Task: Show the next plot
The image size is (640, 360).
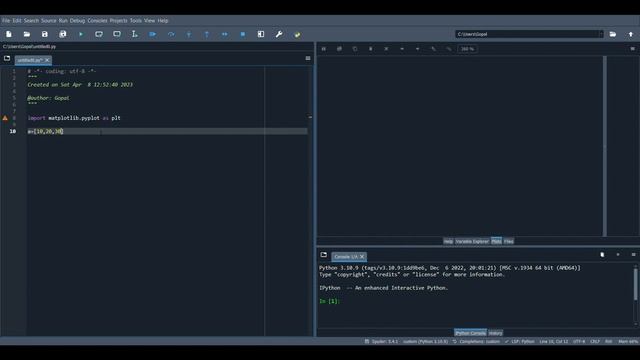Action: pos(418,49)
